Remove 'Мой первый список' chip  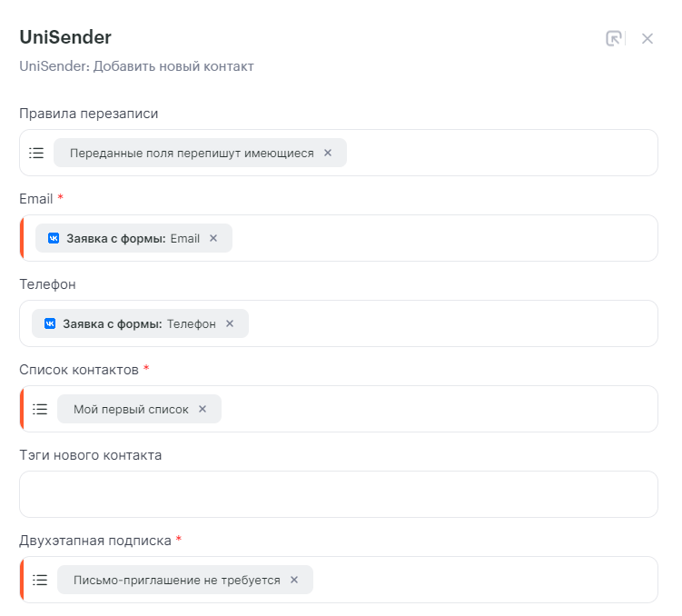pyautogui.click(x=203, y=409)
